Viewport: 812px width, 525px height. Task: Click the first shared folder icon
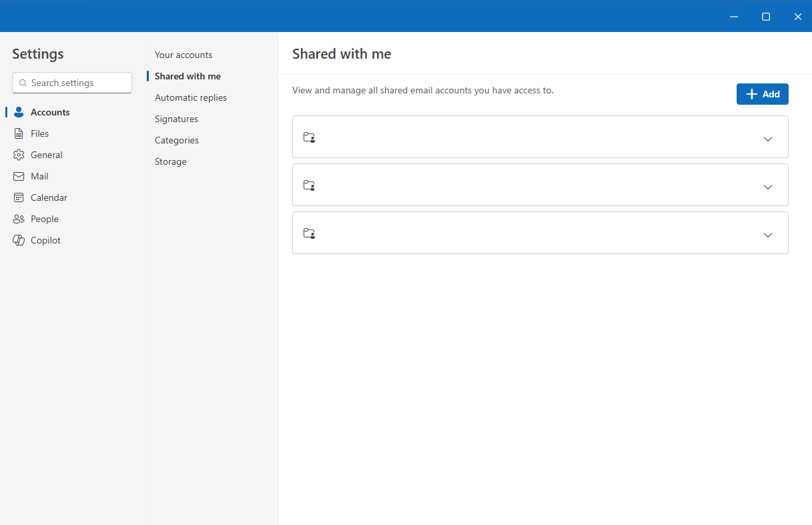[x=309, y=137]
